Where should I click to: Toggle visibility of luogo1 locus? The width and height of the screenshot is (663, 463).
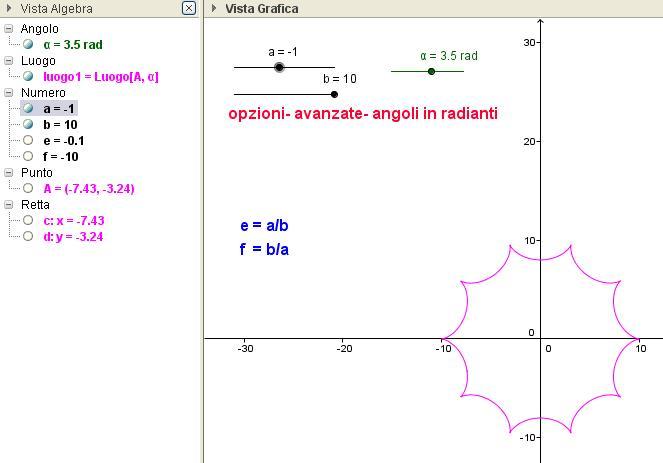pos(28,77)
